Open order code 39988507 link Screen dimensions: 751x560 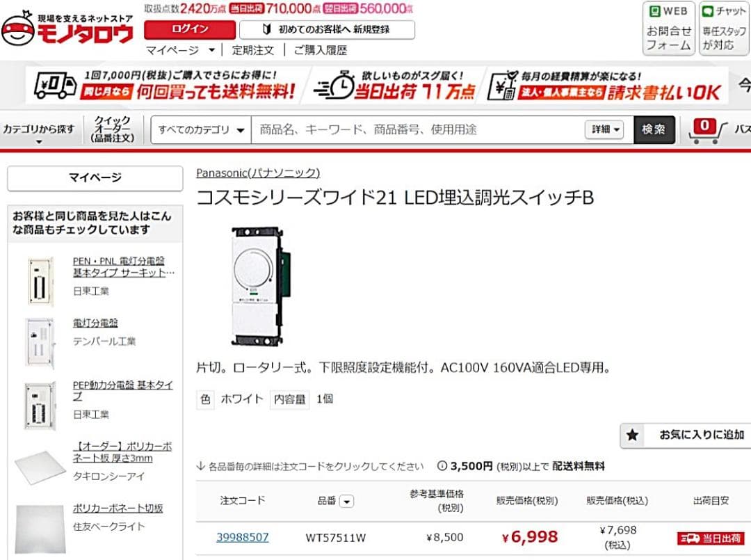[x=243, y=537]
